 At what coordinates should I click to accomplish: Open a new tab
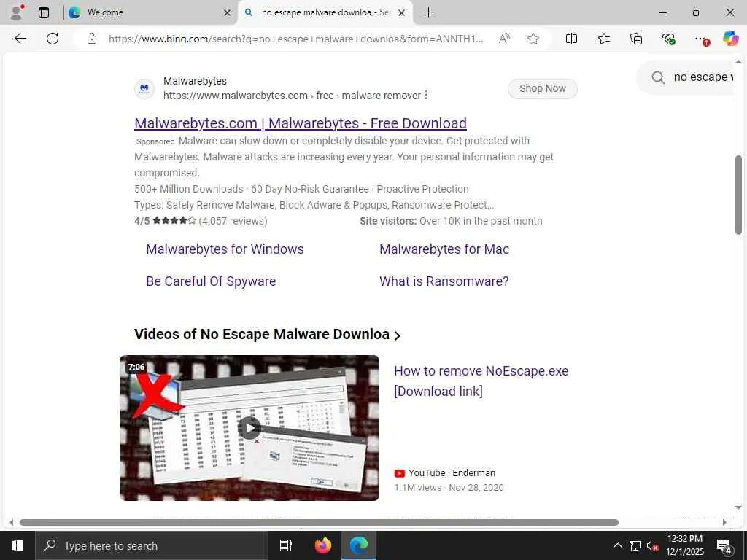428,12
